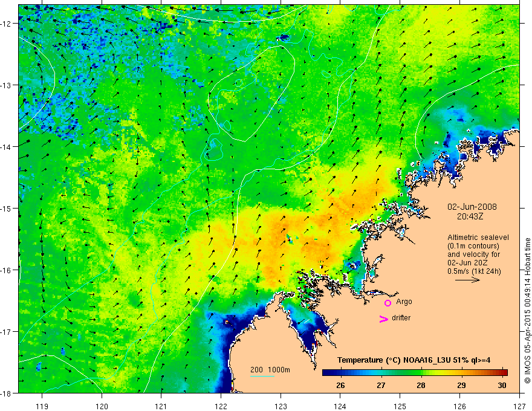Click the magenta drifter arrowhead legend marker
The height and width of the screenshot is (411, 532).
[384, 319]
